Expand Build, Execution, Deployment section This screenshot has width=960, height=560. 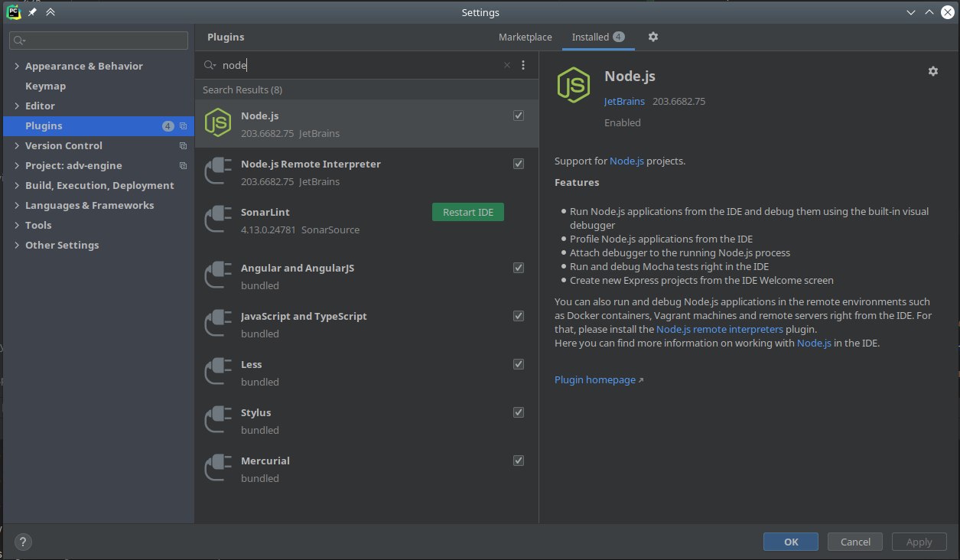(x=17, y=186)
